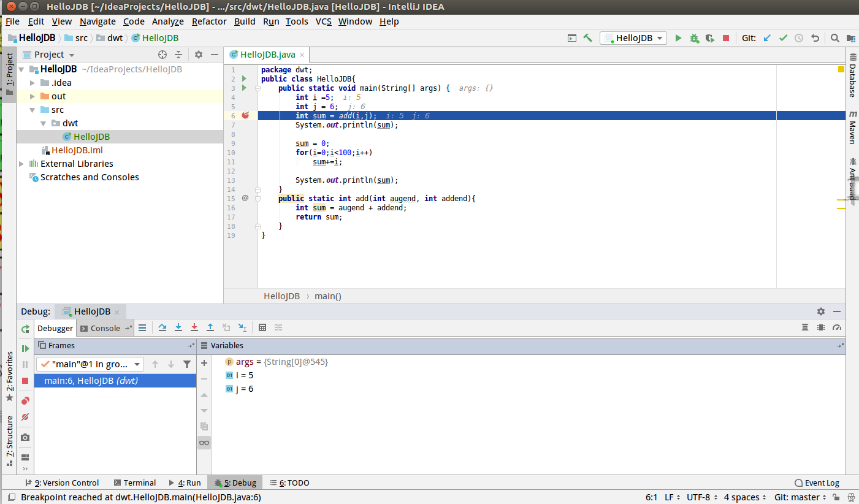Click Step Into in the debugger toolbar
Screen dimensions: 859x504
pos(178,328)
